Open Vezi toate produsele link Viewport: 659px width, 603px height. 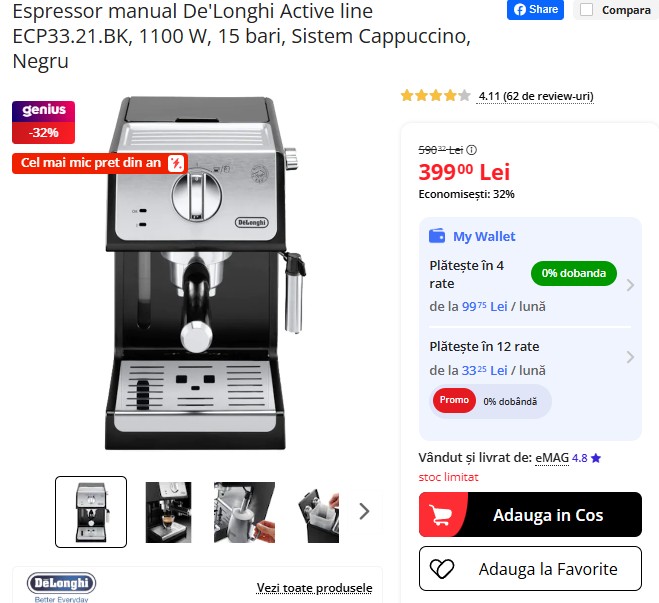click(314, 587)
